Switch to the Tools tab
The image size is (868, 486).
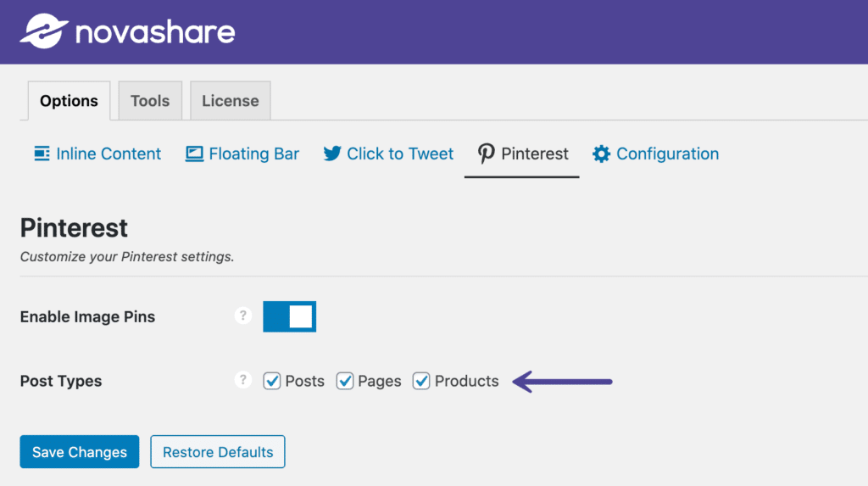pyautogui.click(x=150, y=101)
